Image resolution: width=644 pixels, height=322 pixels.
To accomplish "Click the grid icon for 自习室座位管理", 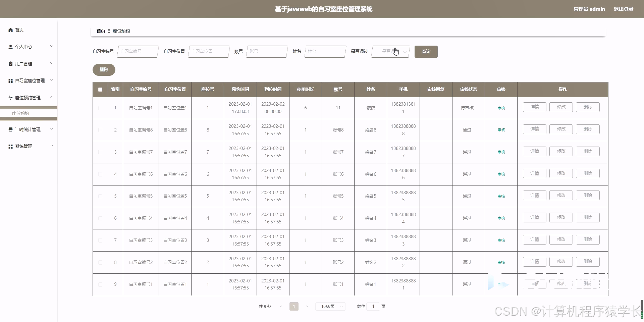I will point(10,80).
